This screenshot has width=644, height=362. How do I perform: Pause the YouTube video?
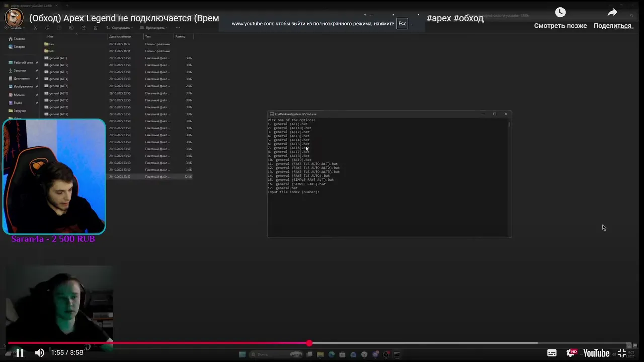tap(20, 353)
